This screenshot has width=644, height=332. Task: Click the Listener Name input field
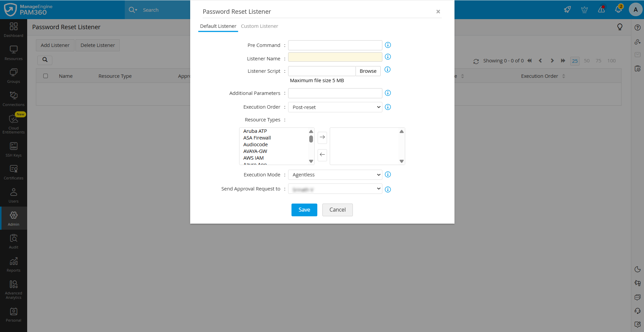tap(335, 57)
